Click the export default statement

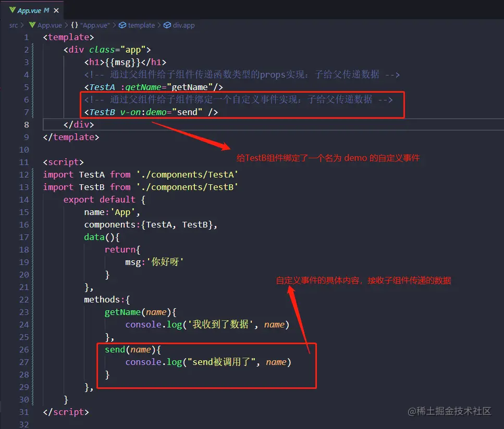click(x=100, y=200)
